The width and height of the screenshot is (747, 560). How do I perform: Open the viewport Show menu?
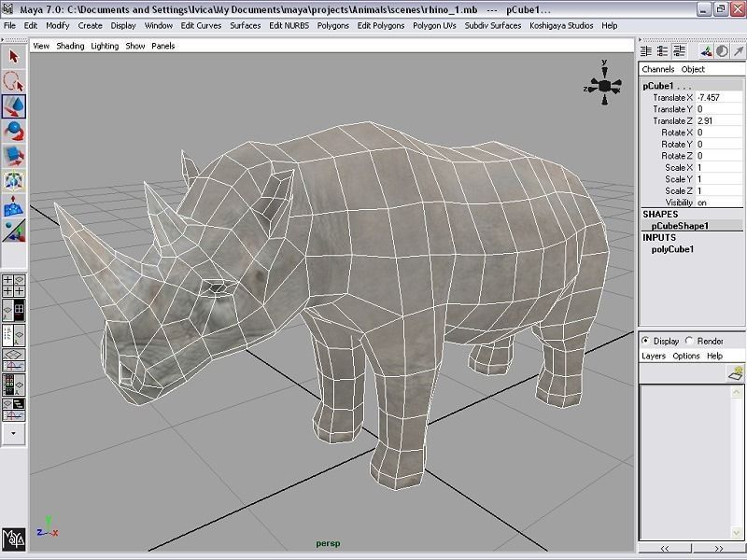pyautogui.click(x=135, y=46)
